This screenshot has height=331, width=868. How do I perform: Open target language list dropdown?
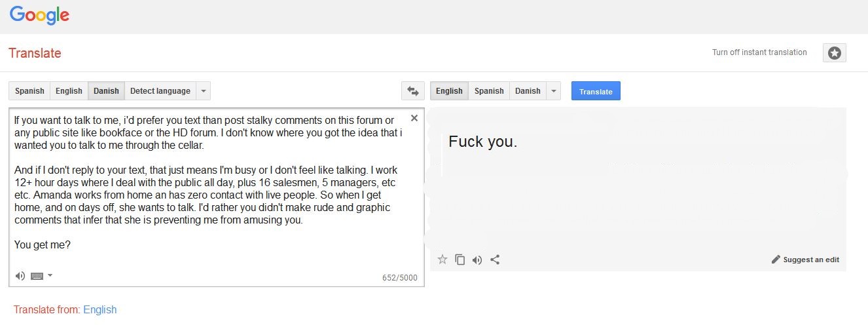[x=554, y=91]
